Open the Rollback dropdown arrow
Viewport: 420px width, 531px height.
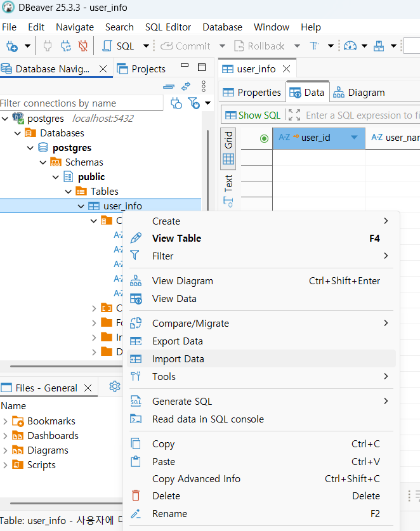coord(297,46)
